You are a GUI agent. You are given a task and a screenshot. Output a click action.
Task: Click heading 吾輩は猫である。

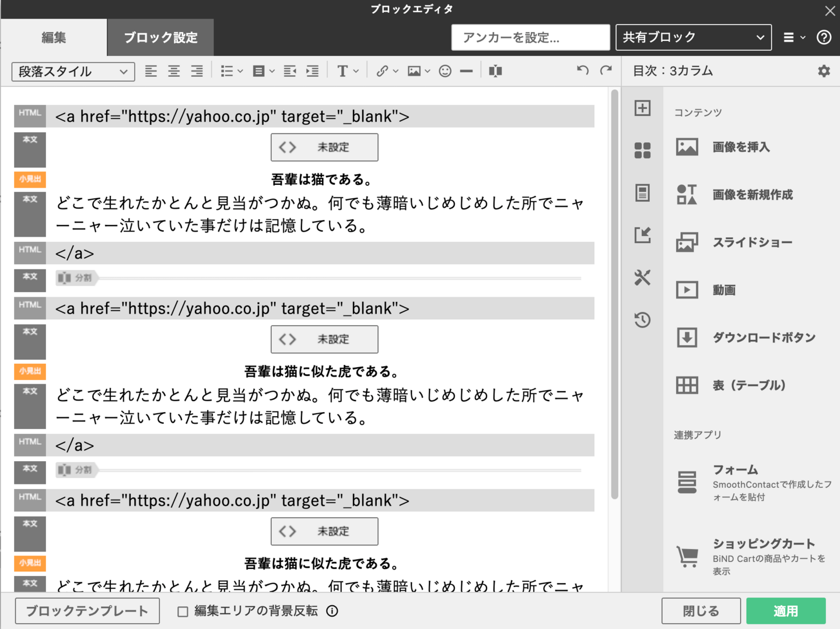(321, 180)
